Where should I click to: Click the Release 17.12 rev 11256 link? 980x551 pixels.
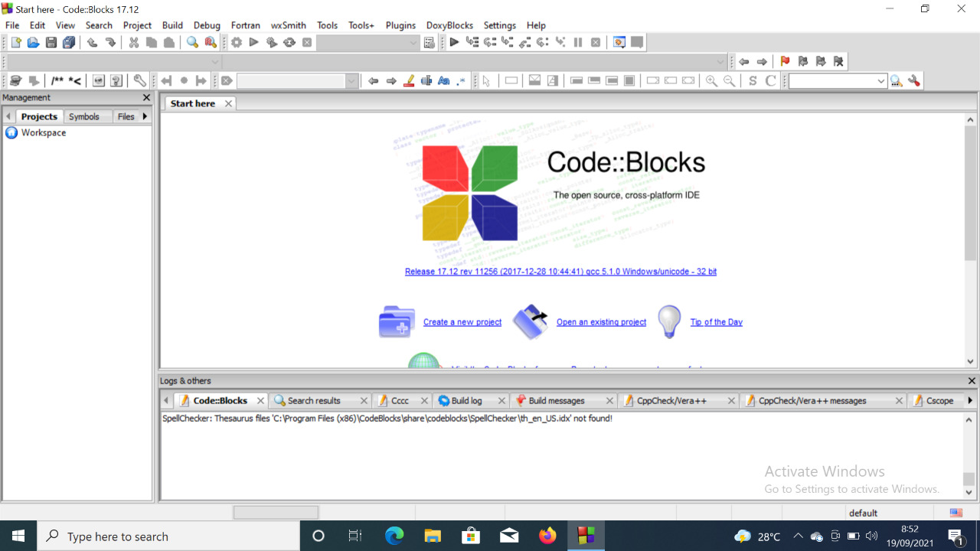[560, 272]
